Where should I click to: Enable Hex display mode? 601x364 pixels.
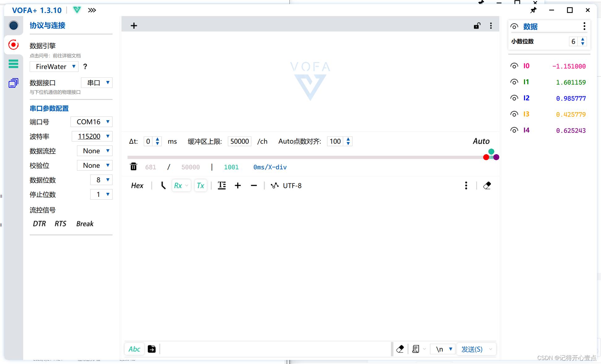[137, 185]
